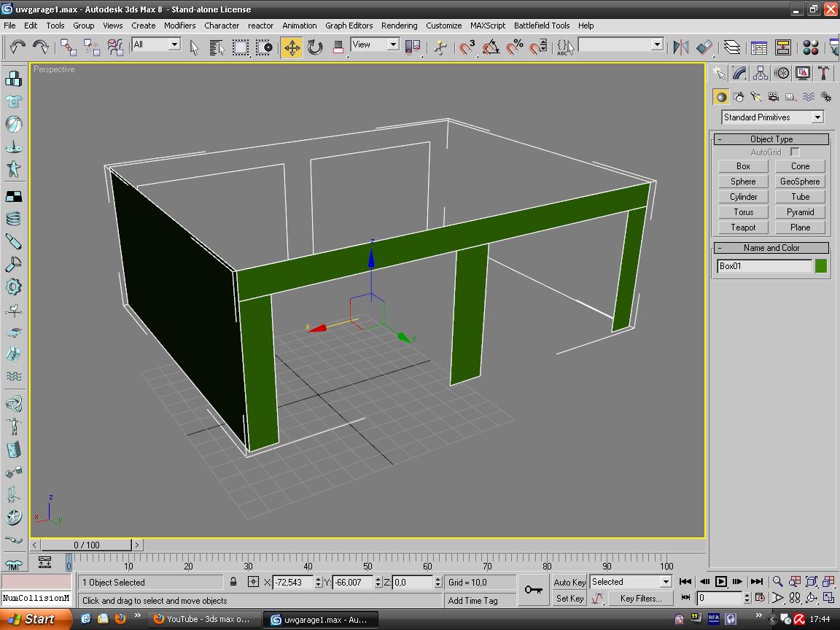Select the Move tool in toolbar

(292, 47)
